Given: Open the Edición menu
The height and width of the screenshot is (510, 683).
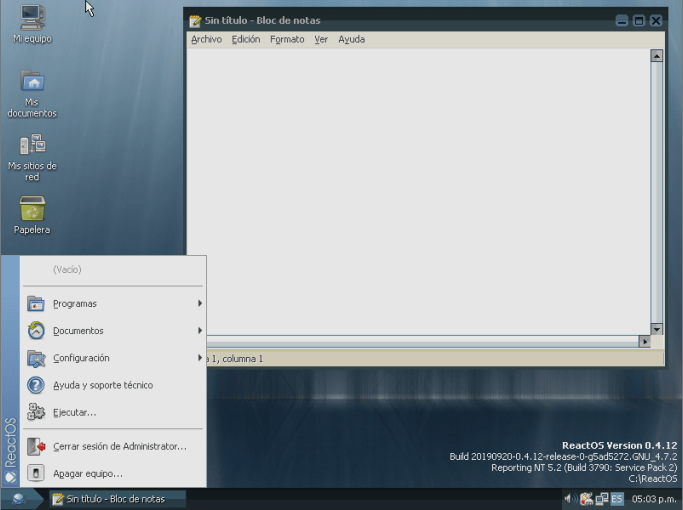Looking at the screenshot, I should (246, 39).
